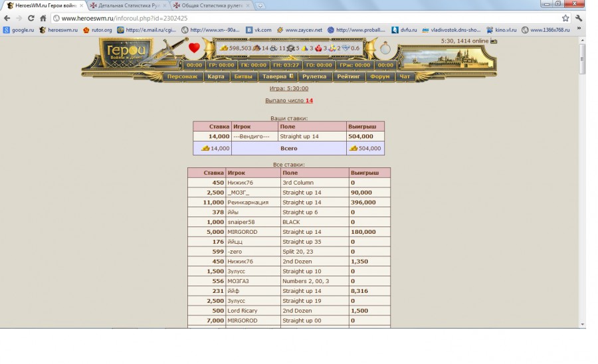Open the www.zaycev.net bookmark

tap(300, 30)
